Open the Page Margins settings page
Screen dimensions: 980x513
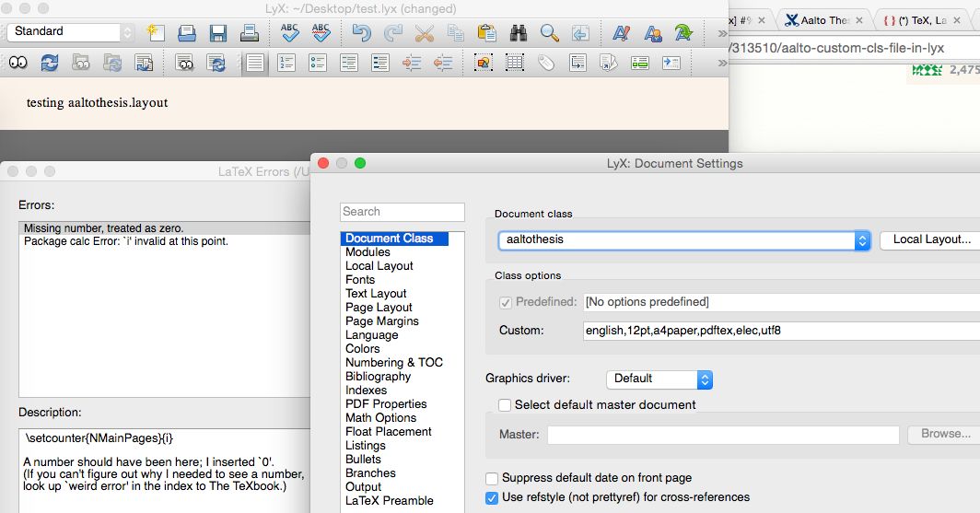[x=382, y=321]
